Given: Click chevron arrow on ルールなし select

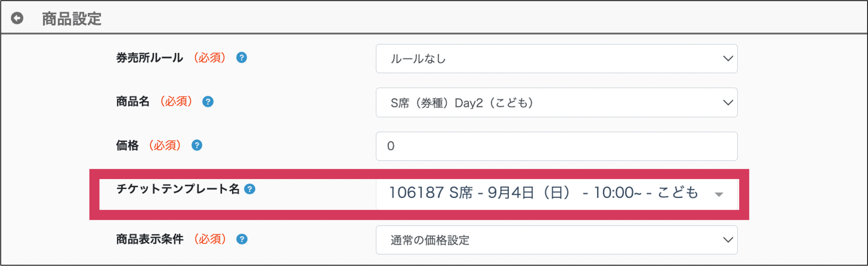Looking at the screenshot, I should click(728, 59).
